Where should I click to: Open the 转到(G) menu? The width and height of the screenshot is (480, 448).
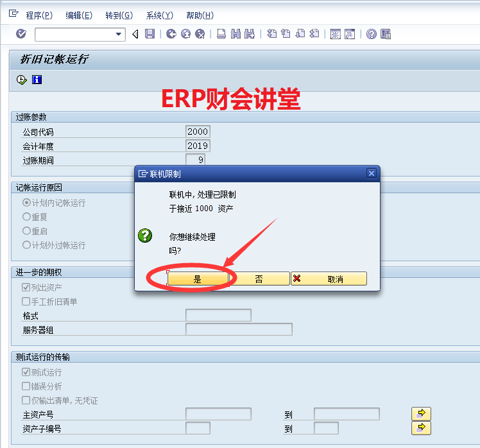[119, 15]
